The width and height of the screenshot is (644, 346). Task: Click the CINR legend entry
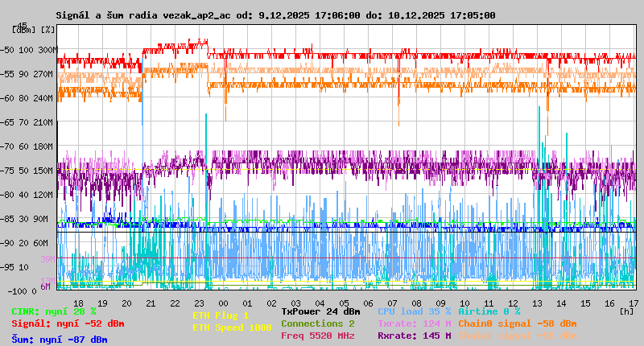point(54,311)
